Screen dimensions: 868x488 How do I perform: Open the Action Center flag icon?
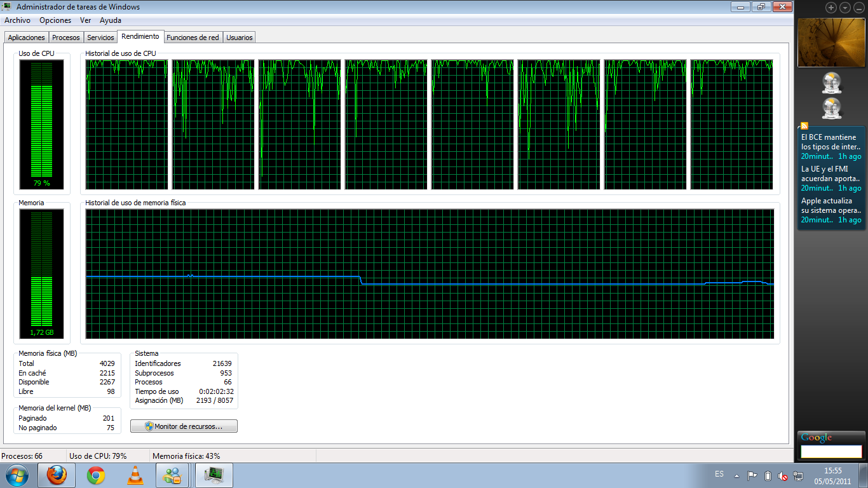tap(752, 475)
